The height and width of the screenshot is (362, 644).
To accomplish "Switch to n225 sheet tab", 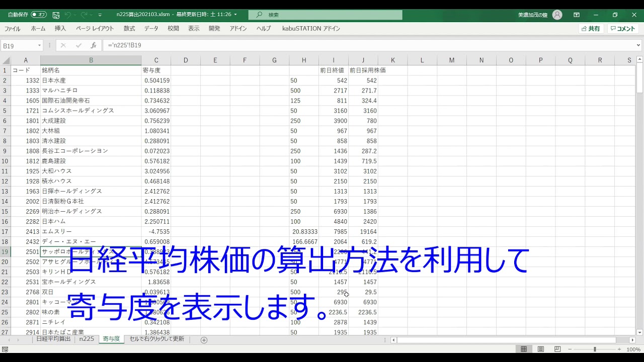I will (x=87, y=339).
